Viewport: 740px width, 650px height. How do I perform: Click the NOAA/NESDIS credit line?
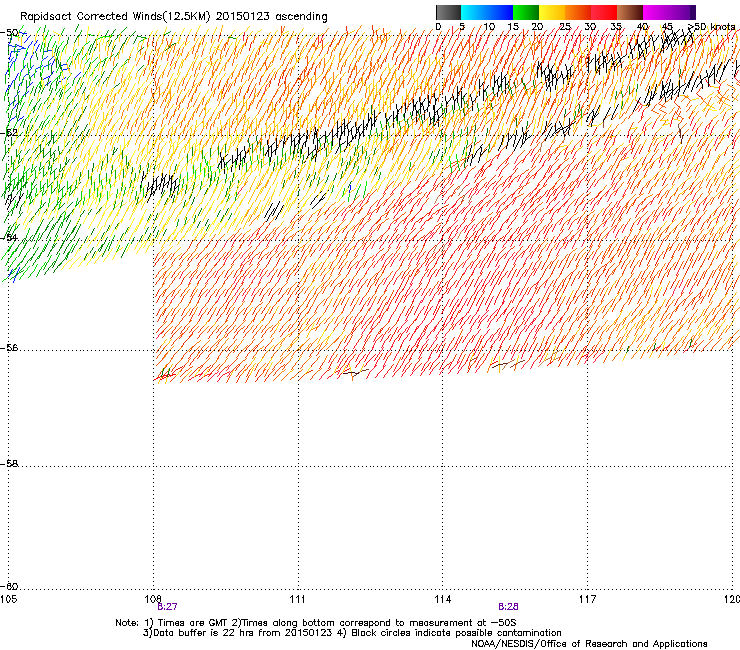coord(589,644)
